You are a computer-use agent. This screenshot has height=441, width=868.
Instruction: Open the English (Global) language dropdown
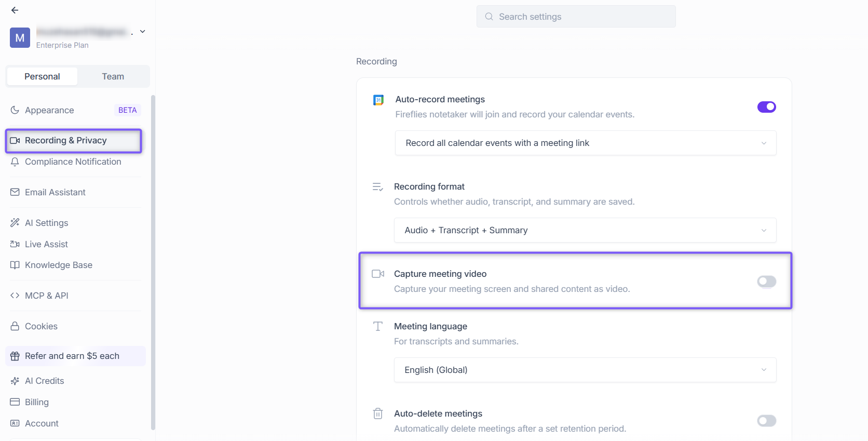coord(585,370)
